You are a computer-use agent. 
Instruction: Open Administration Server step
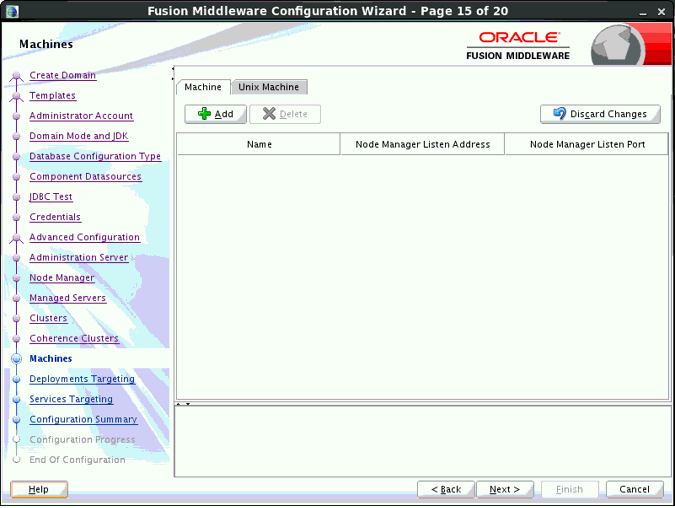point(79,257)
